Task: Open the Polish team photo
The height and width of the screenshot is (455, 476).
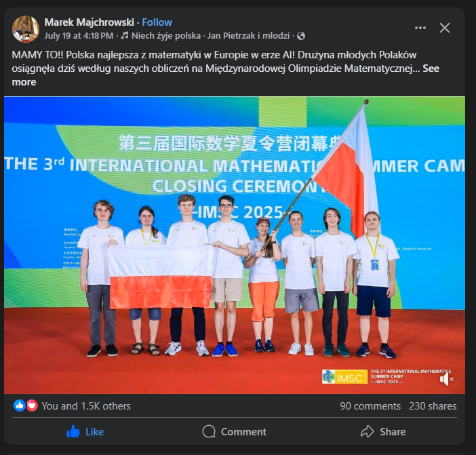Action: tap(235, 245)
